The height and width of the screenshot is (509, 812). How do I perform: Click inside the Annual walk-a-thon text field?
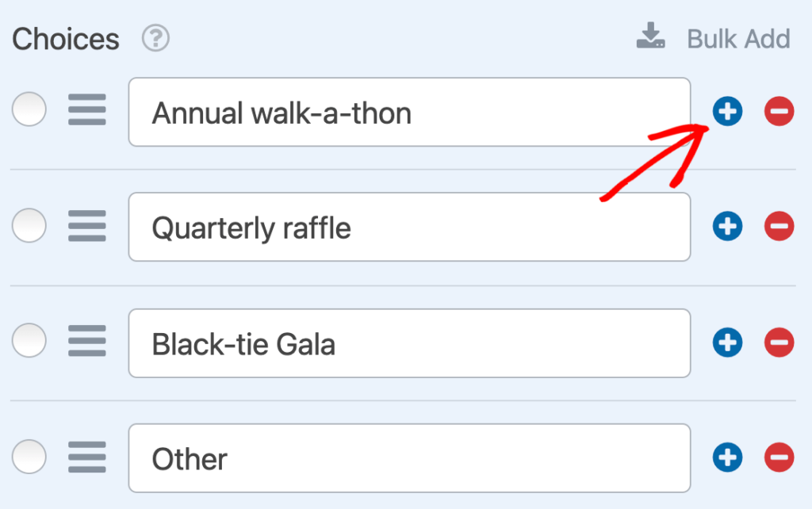point(409,112)
